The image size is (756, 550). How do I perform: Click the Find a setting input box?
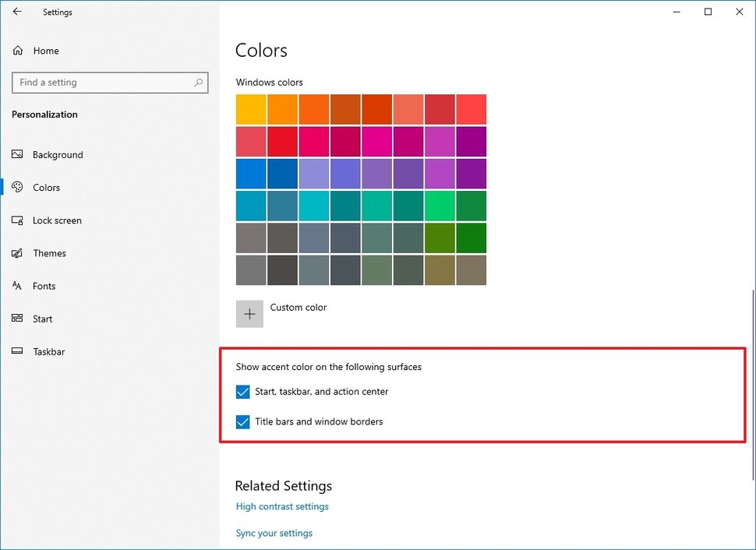pos(109,82)
